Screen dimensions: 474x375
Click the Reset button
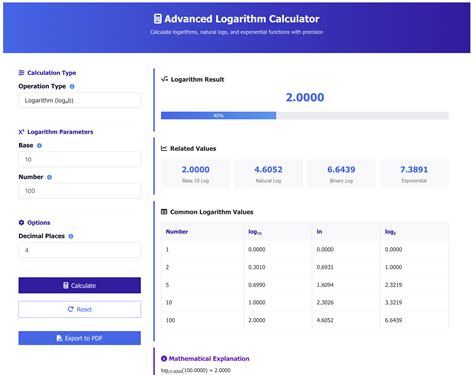80,309
